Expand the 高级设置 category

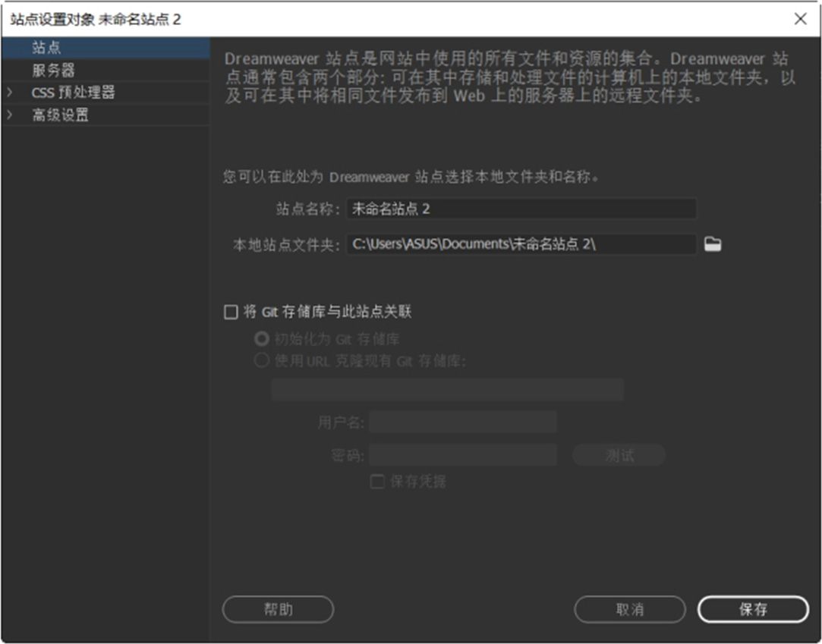[x=9, y=115]
